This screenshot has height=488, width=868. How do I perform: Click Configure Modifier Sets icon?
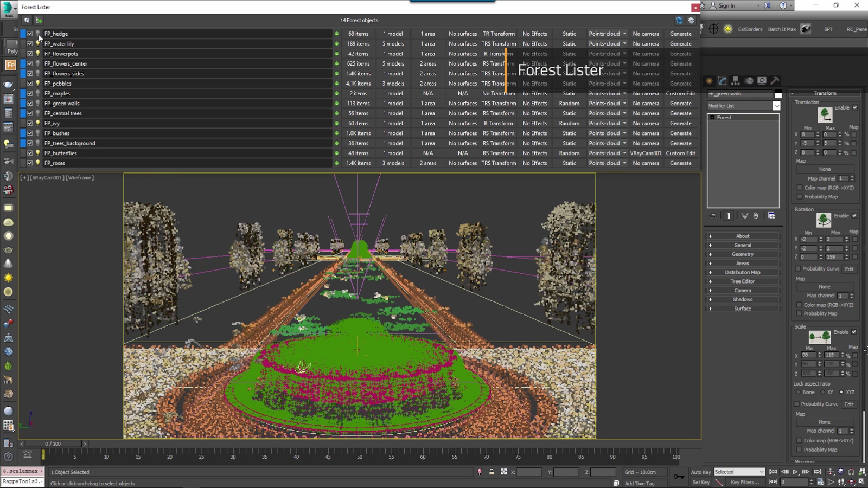click(x=771, y=216)
